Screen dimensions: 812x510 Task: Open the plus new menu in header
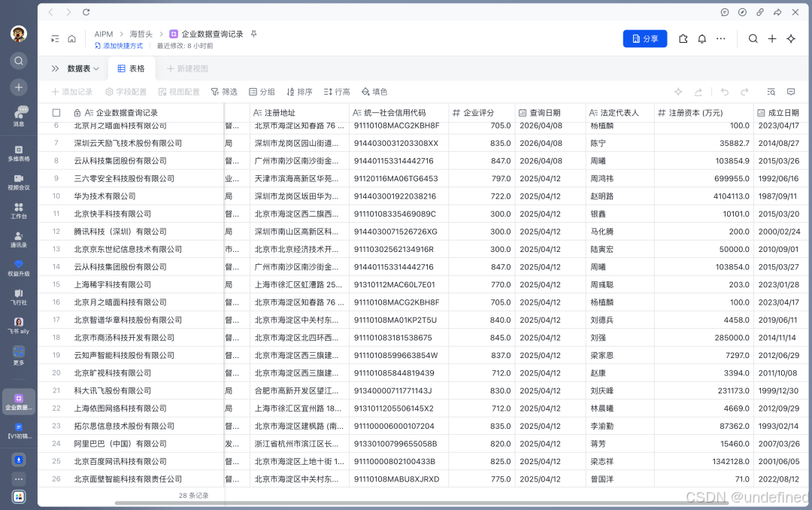click(772, 39)
